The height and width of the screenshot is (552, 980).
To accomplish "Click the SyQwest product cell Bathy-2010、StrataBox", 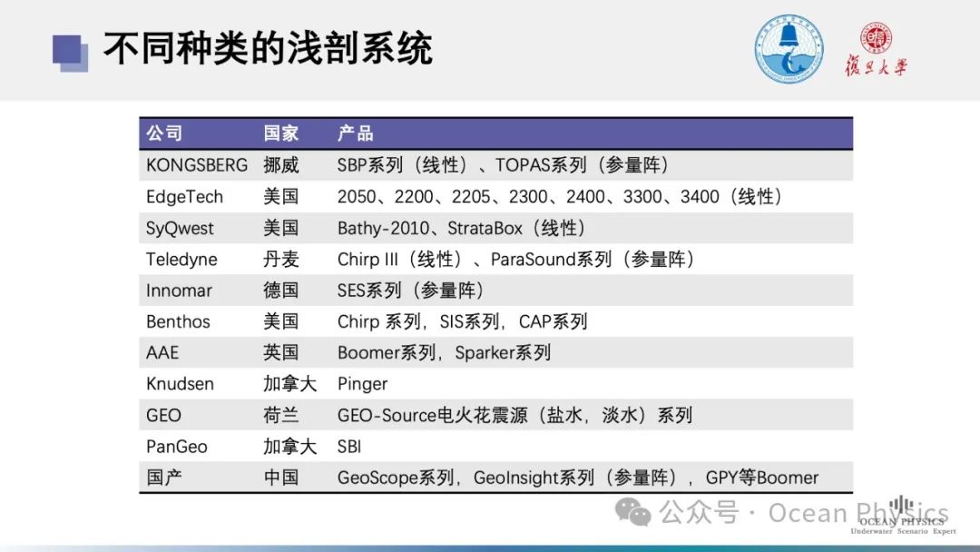I will 461,228.
